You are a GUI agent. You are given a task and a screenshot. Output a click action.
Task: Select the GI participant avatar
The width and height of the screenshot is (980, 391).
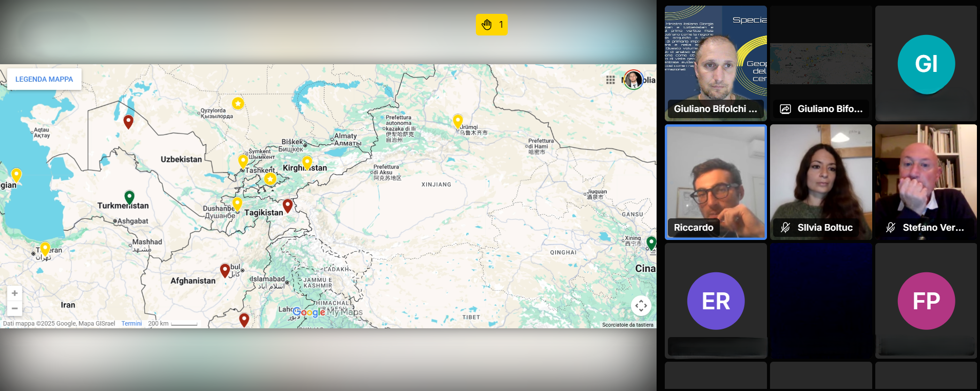pyautogui.click(x=926, y=64)
